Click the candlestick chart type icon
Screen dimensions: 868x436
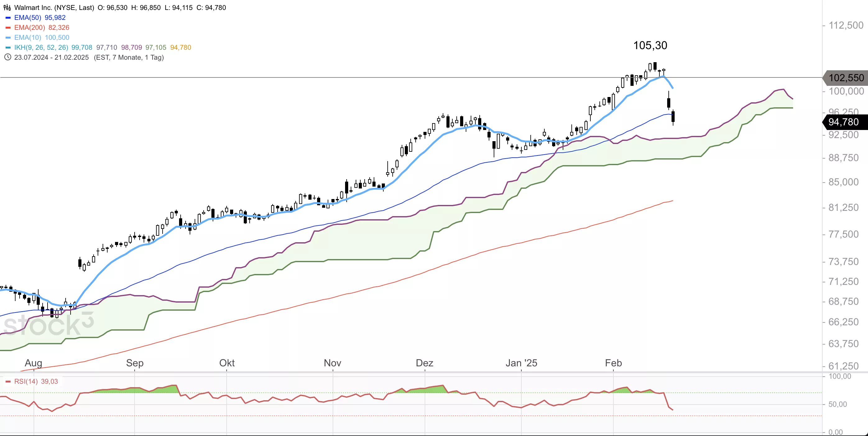[7, 7]
